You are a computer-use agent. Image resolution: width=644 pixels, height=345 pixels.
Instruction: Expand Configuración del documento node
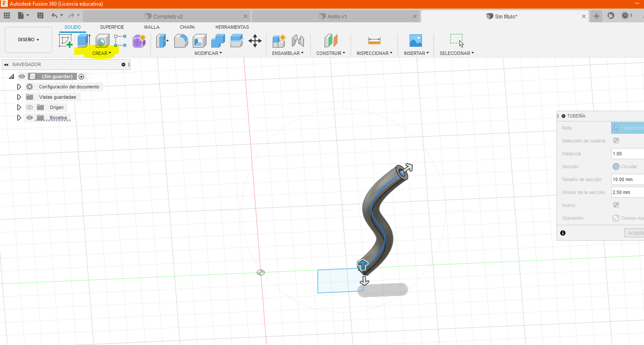point(19,87)
